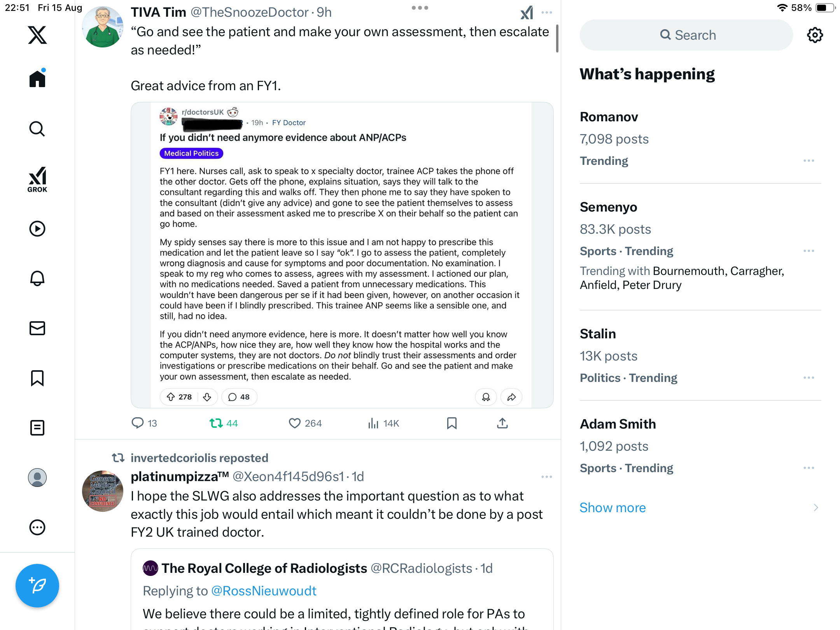Screen dimensions: 840x630
Task: Open the sidebar Bookmarks page
Action: pos(37,378)
